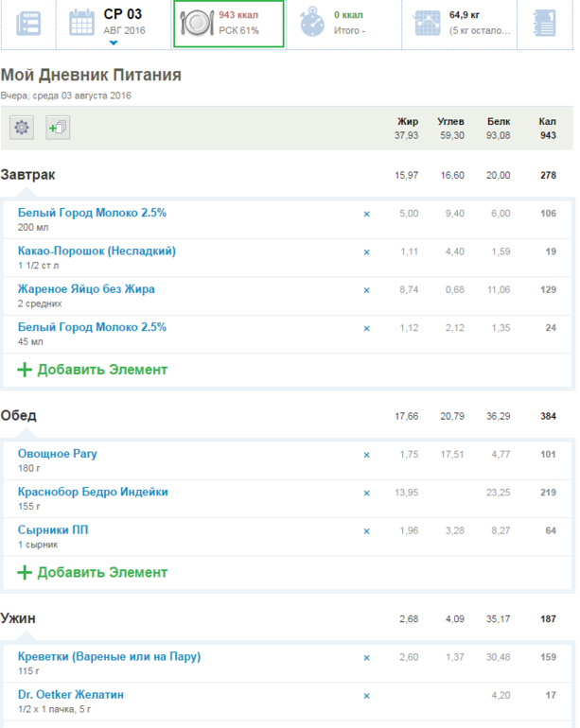Open the food diary tab showing 943 ккал
This screenshot has width=580, height=728.
[x=227, y=24]
